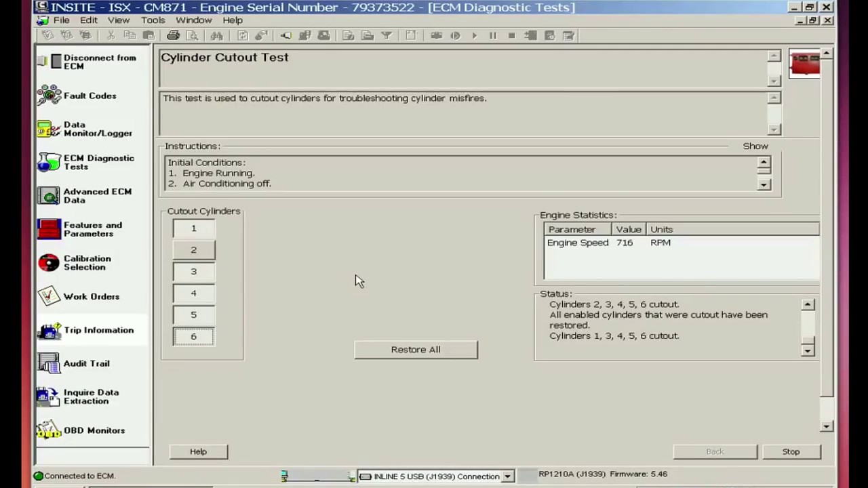868x488 pixels.
Task: Open Data Monitor/Logger sidebar icon
Action: tap(49, 129)
